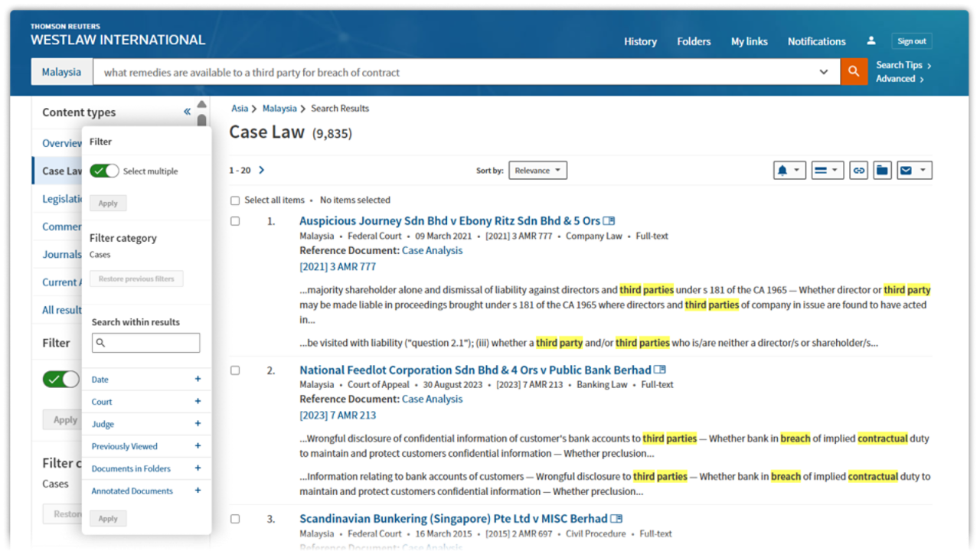Viewport: 980px width, 551px height.
Task: Click the Search within results field
Action: pyautogui.click(x=146, y=343)
